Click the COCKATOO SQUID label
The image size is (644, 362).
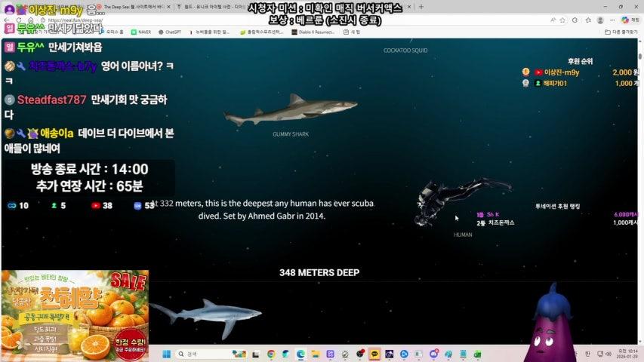tap(405, 51)
